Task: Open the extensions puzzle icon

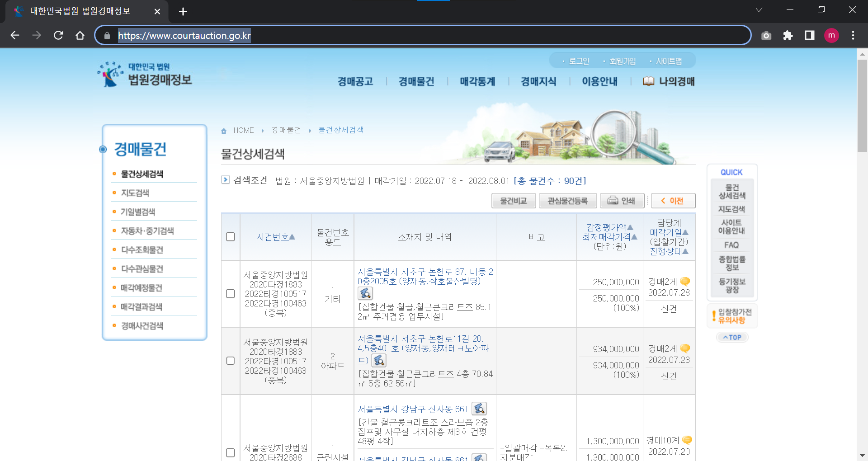Action: pyautogui.click(x=788, y=35)
